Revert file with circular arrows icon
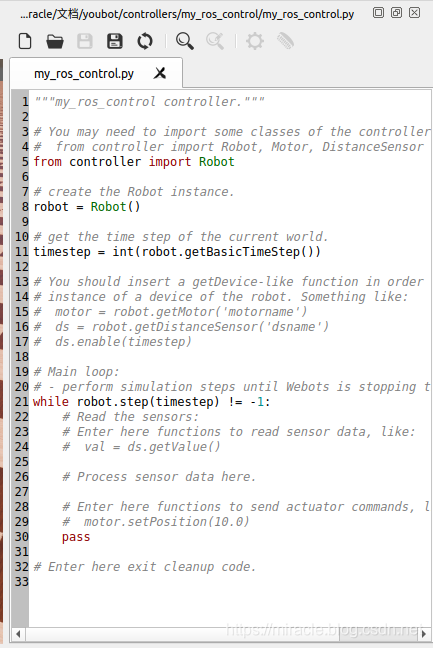Screen dimensions: 433x648 coord(145,41)
